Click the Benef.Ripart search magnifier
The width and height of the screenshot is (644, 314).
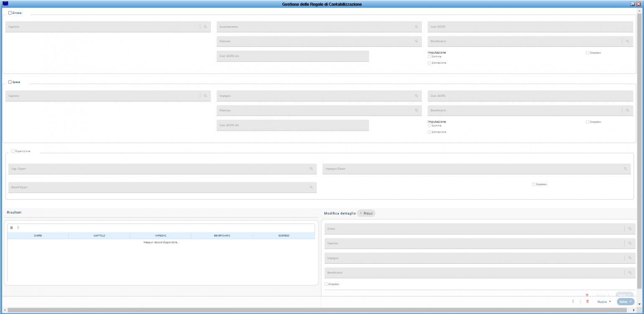click(x=311, y=187)
